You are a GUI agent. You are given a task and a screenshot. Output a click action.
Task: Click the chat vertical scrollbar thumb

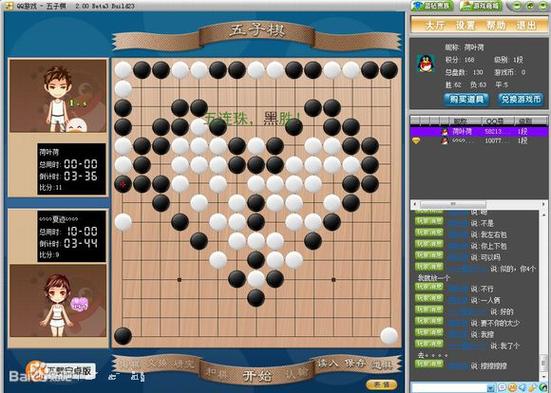pyautogui.click(x=544, y=362)
